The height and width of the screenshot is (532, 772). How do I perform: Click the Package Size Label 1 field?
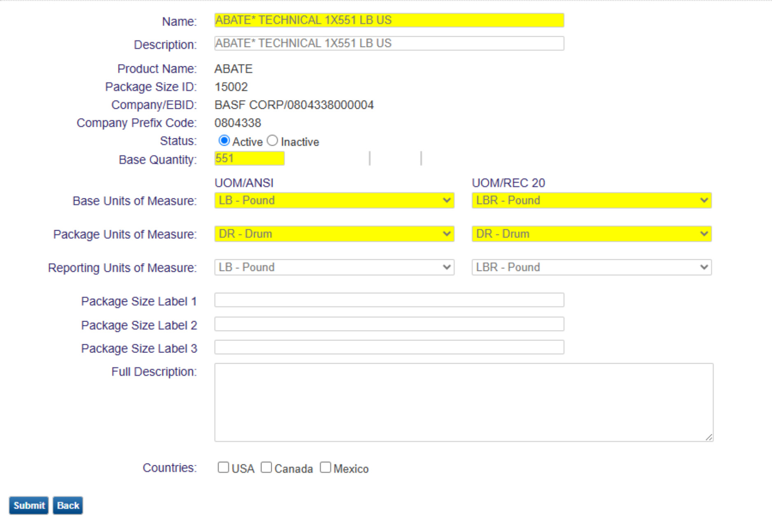pyautogui.click(x=389, y=300)
